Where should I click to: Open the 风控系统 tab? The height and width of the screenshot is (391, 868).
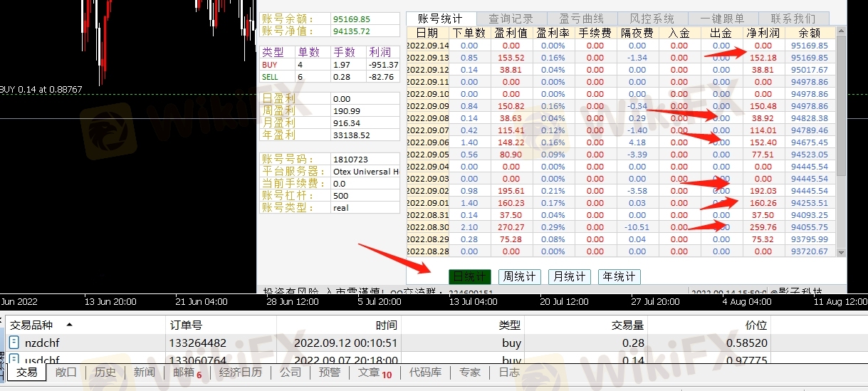point(652,19)
